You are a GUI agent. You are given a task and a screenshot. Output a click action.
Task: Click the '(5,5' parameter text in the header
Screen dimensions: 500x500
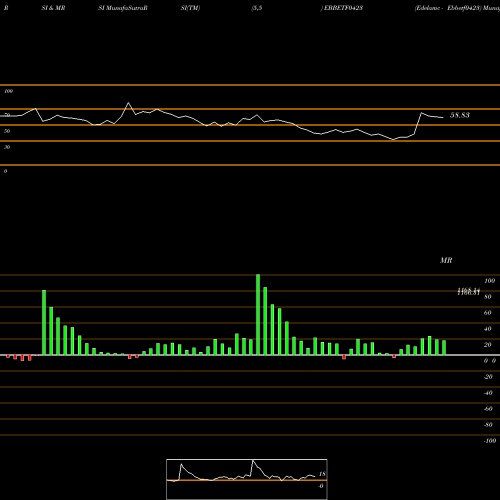(x=257, y=8)
